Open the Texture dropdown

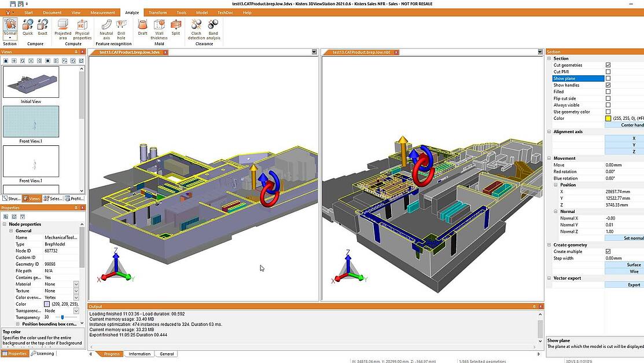click(x=76, y=291)
